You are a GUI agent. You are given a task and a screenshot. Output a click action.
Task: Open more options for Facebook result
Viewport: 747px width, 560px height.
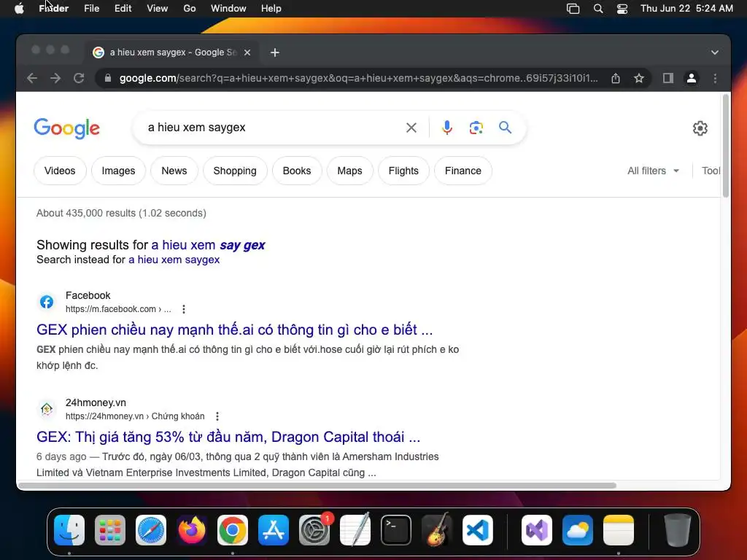pyautogui.click(x=183, y=309)
